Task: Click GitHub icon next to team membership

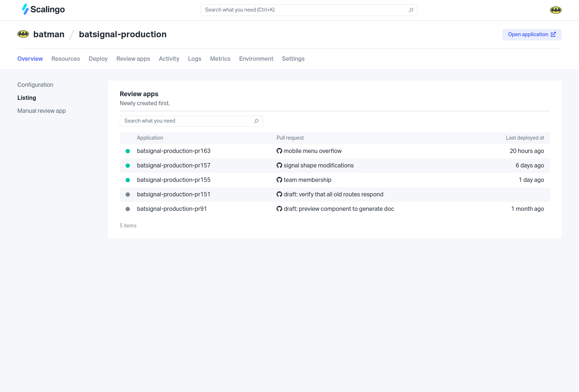Action: pos(279,180)
